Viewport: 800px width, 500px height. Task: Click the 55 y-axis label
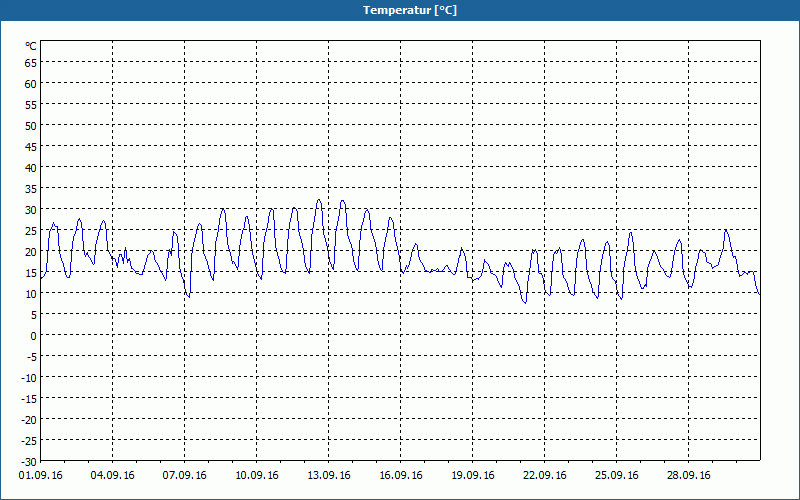pyautogui.click(x=31, y=105)
